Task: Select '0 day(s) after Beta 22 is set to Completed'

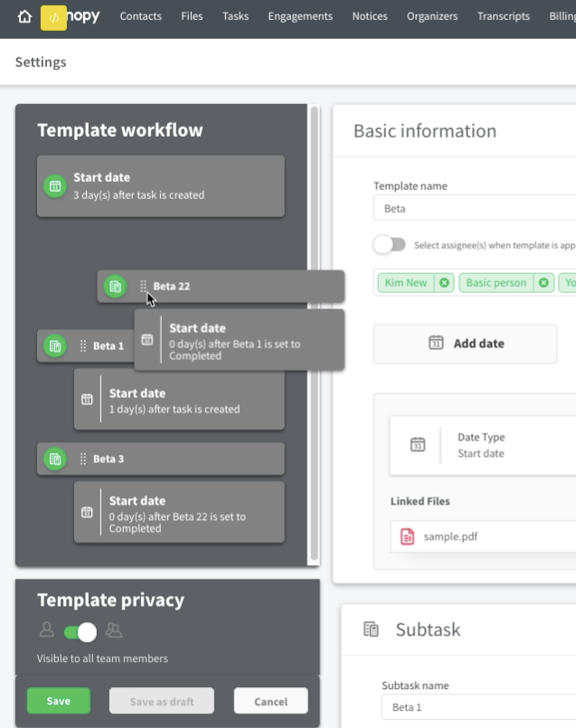Action: [179, 512]
